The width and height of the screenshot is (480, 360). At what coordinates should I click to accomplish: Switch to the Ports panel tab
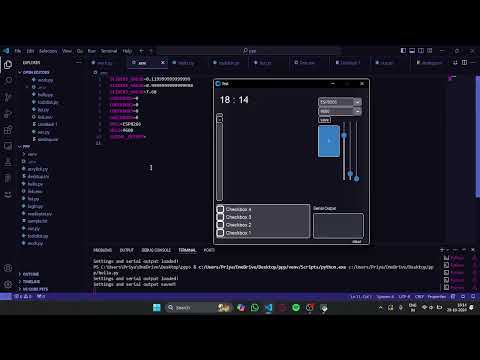[209, 250]
